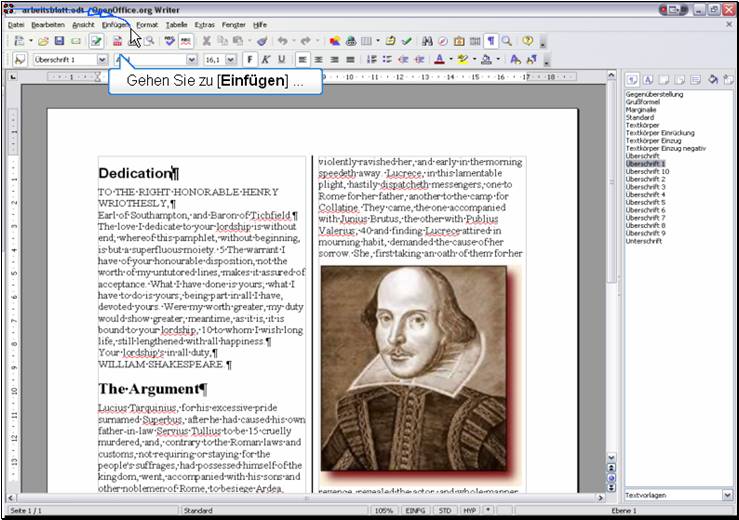Click the font color swatch button

tap(440, 60)
